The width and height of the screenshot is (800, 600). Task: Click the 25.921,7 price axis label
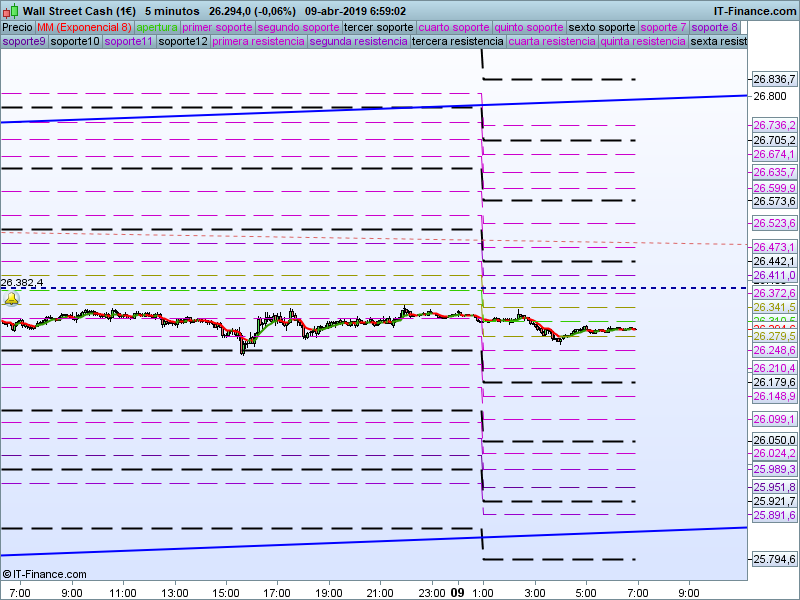[774, 501]
